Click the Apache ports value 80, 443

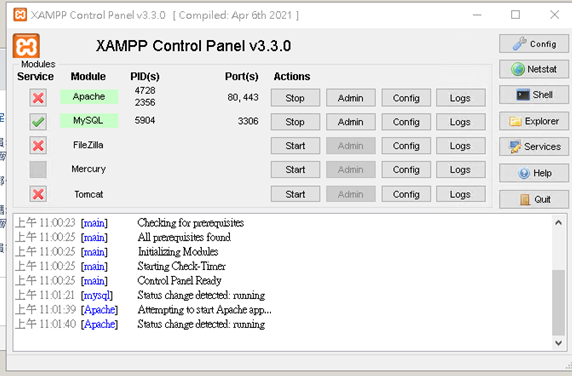tap(243, 97)
